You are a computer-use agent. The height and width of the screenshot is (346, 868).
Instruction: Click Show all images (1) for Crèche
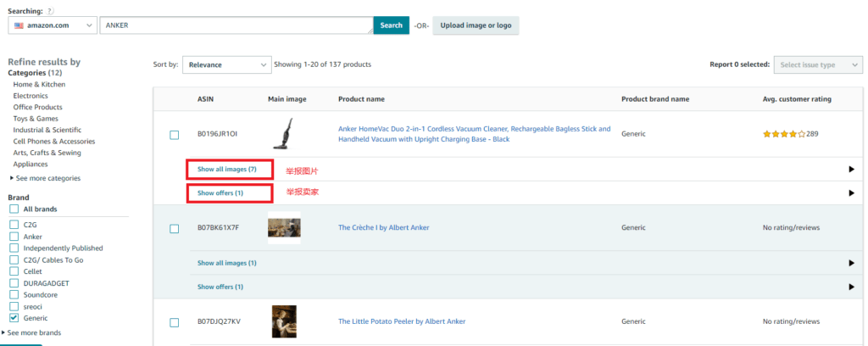pos(227,263)
